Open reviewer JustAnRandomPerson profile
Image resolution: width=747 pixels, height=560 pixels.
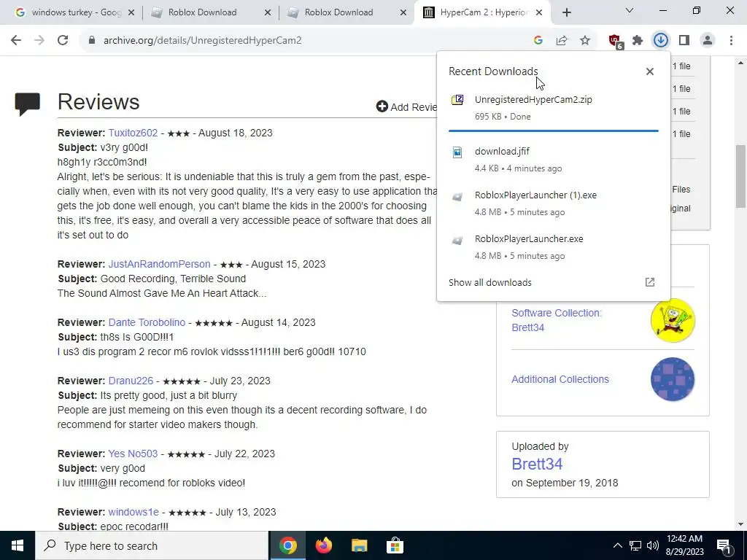coord(159,264)
